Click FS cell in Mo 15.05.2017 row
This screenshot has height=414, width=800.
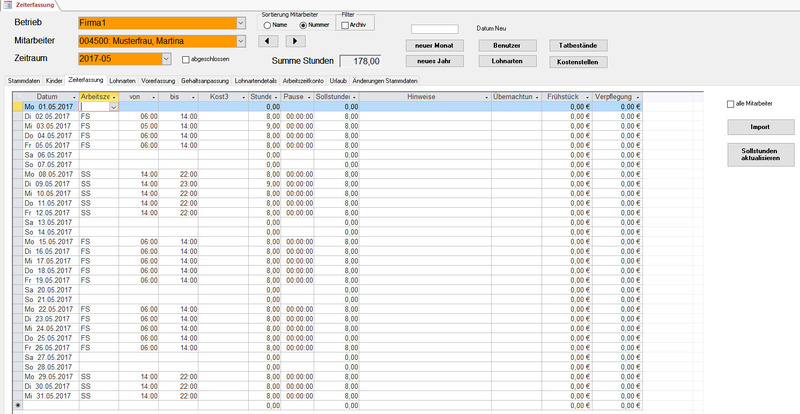pos(99,241)
